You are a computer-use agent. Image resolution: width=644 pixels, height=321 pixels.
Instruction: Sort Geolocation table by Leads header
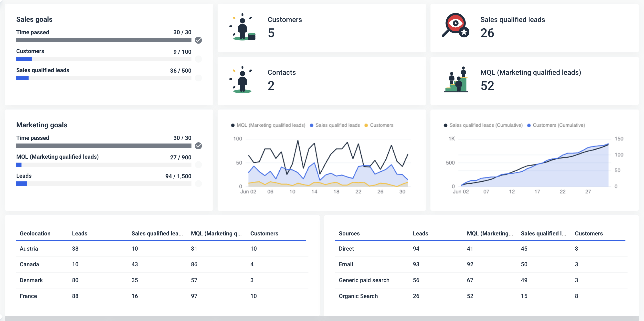coord(79,233)
